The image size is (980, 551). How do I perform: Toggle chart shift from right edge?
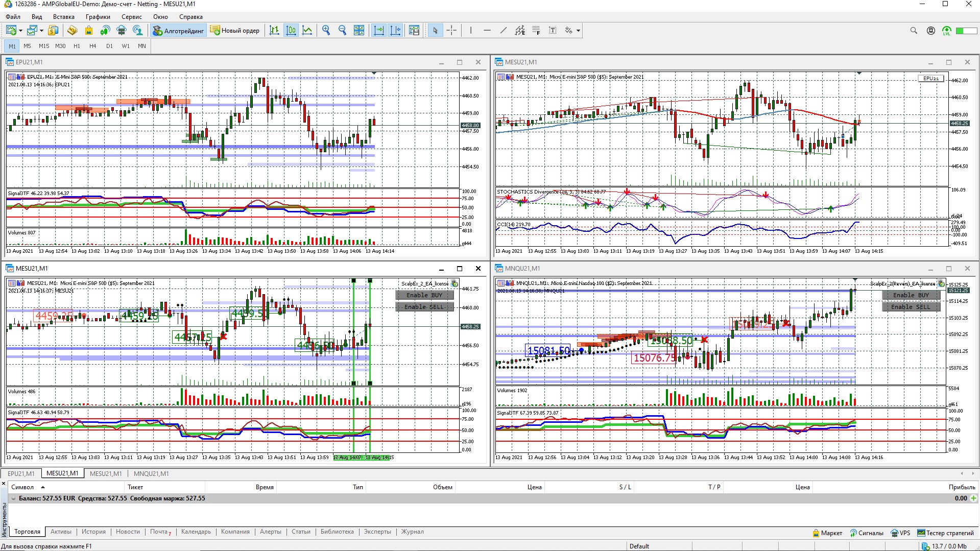click(x=395, y=31)
